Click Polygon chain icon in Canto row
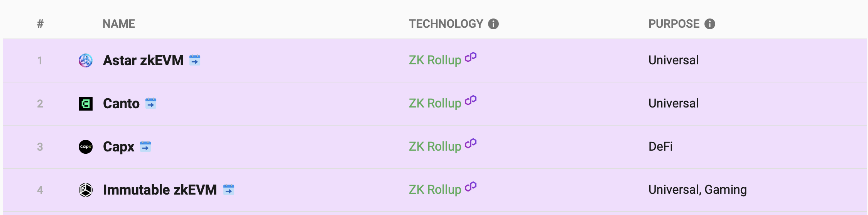The height and width of the screenshot is (215, 868). click(471, 101)
